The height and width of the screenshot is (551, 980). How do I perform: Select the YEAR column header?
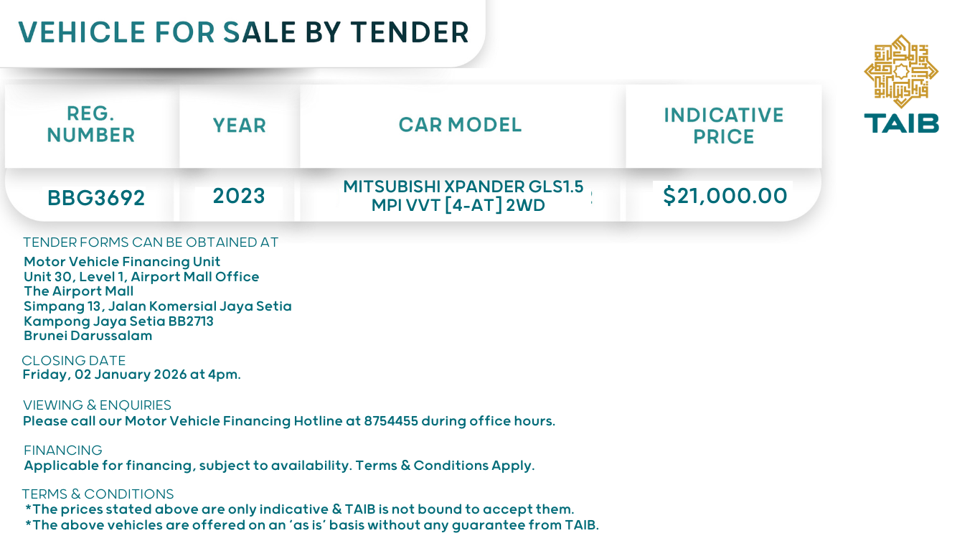coord(239,126)
